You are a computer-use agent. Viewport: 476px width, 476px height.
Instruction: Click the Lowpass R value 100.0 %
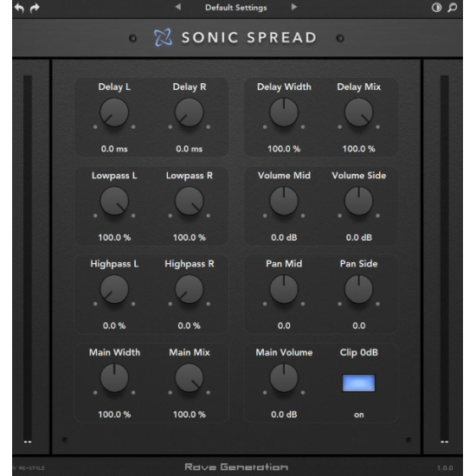pyautogui.click(x=190, y=237)
